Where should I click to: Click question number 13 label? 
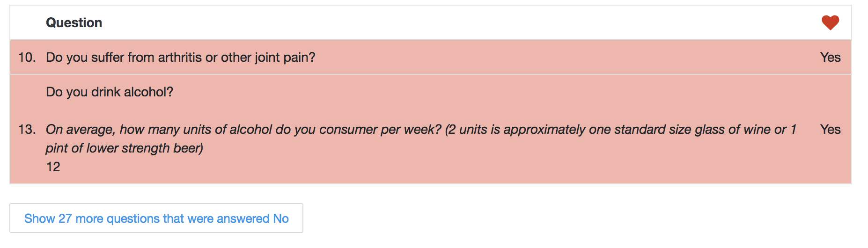click(27, 129)
